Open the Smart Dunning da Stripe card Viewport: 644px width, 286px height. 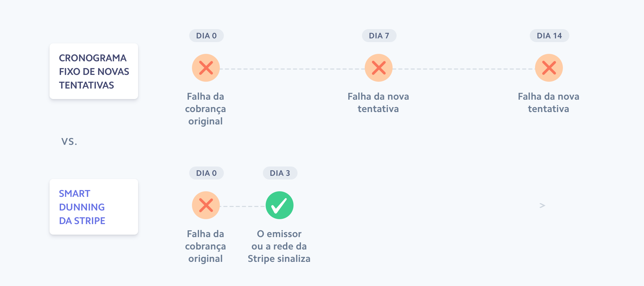(x=94, y=207)
